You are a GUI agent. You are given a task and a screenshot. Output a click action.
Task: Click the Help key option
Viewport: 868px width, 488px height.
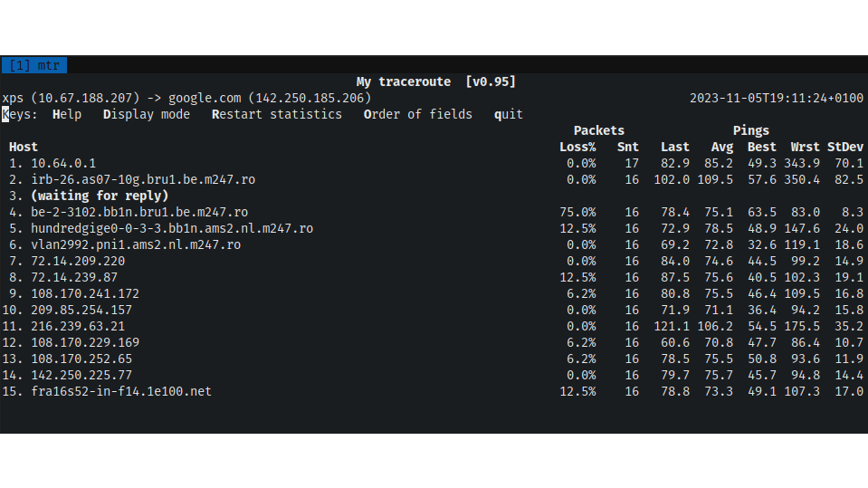(x=67, y=114)
